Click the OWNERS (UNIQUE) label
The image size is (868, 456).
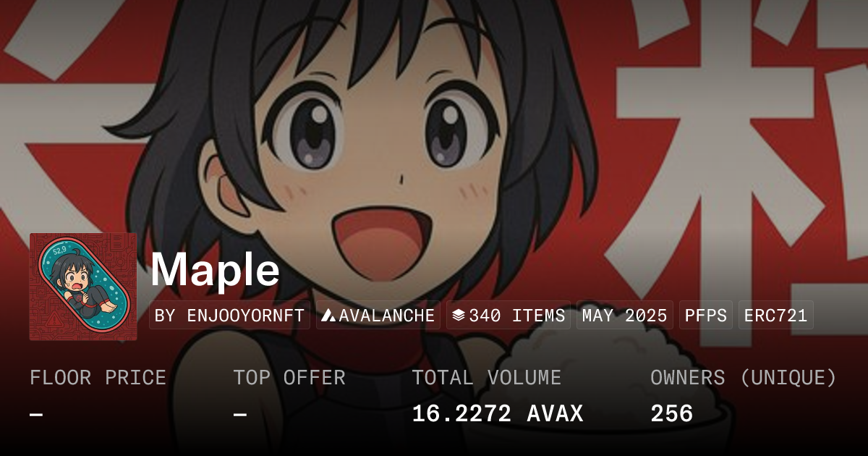coord(744,378)
